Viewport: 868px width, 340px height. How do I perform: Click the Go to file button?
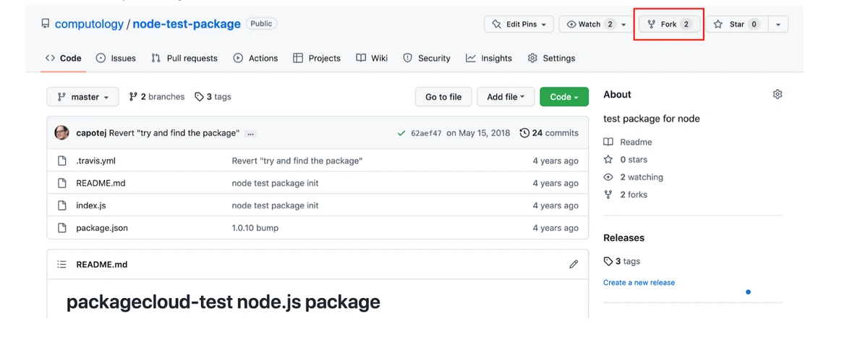point(443,97)
